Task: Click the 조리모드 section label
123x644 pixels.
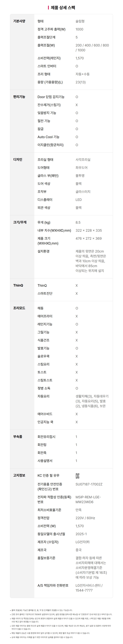Action: pos(19,308)
